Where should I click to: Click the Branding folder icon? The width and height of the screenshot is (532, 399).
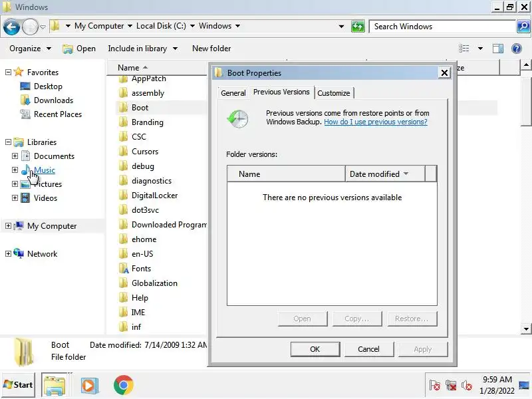123,122
